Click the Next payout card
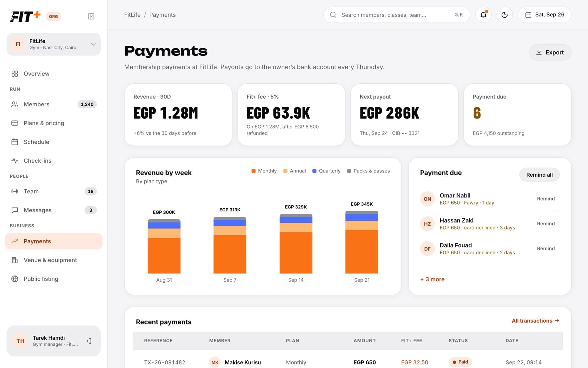 tap(404, 115)
